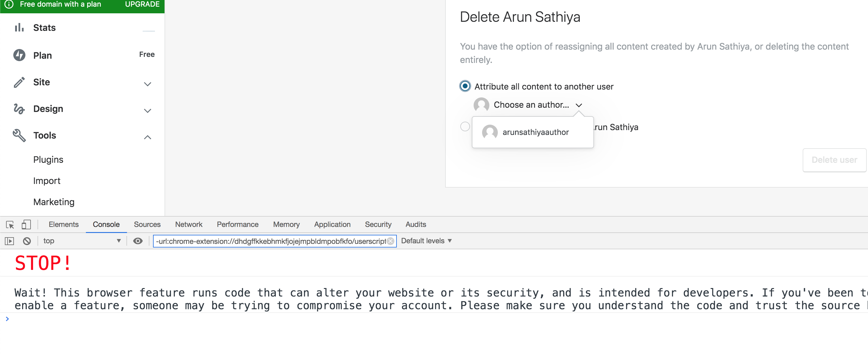Click the UPGRADE button

point(142,4)
